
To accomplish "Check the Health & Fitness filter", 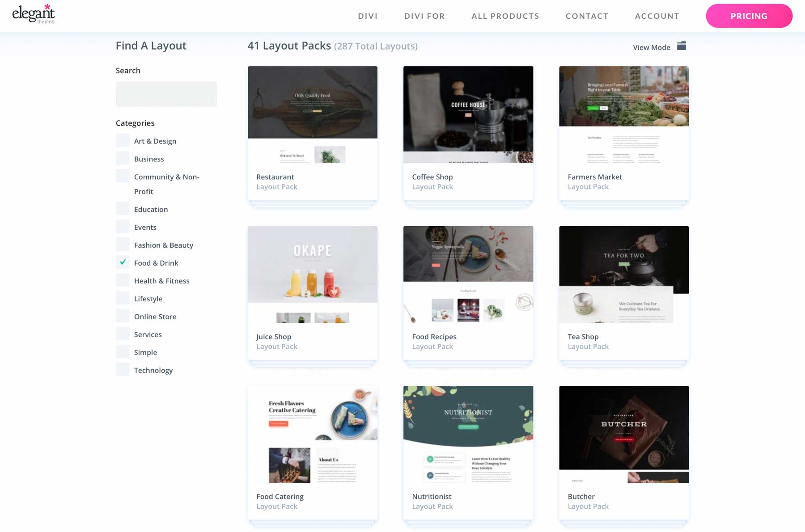I will click(x=122, y=280).
